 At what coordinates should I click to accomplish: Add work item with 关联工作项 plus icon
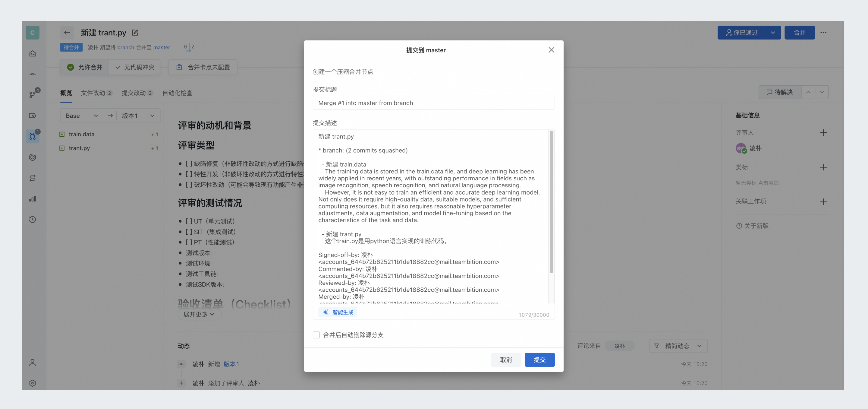pos(823,201)
